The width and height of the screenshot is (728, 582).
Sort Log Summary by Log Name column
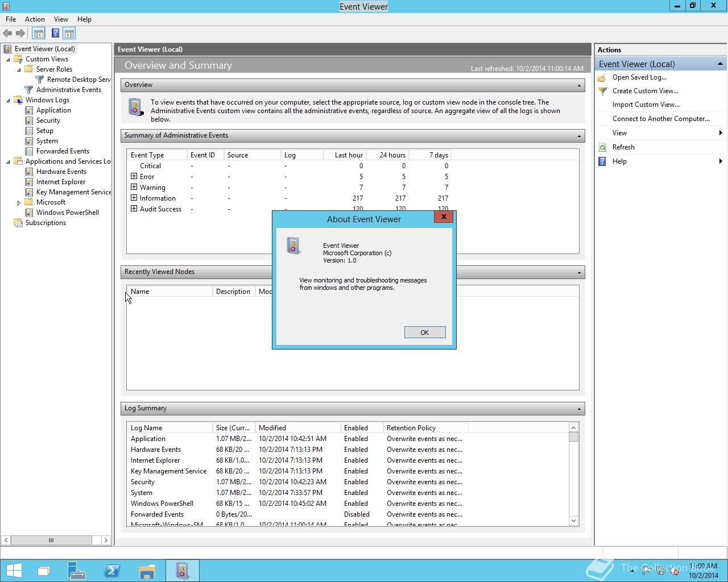point(169,428)
